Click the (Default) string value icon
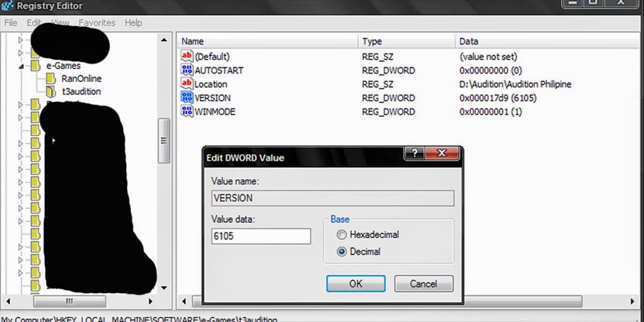The height and width of the screenshot is (322, 644). tap(187, 56)
